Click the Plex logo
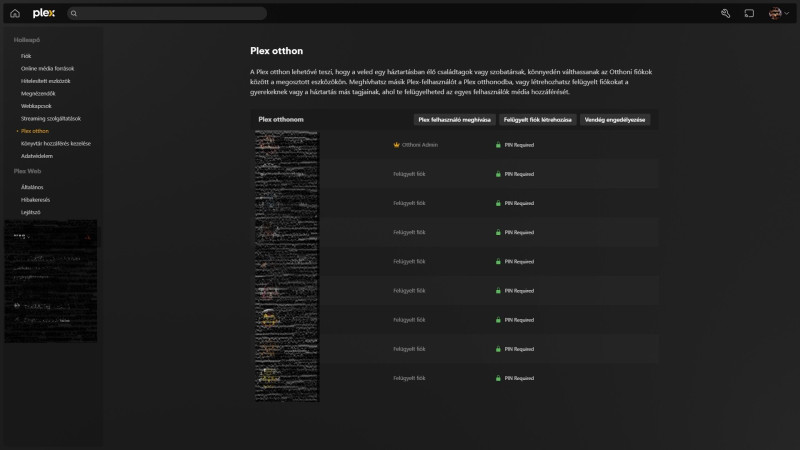The image size is (800, 450). click(44, 13)
